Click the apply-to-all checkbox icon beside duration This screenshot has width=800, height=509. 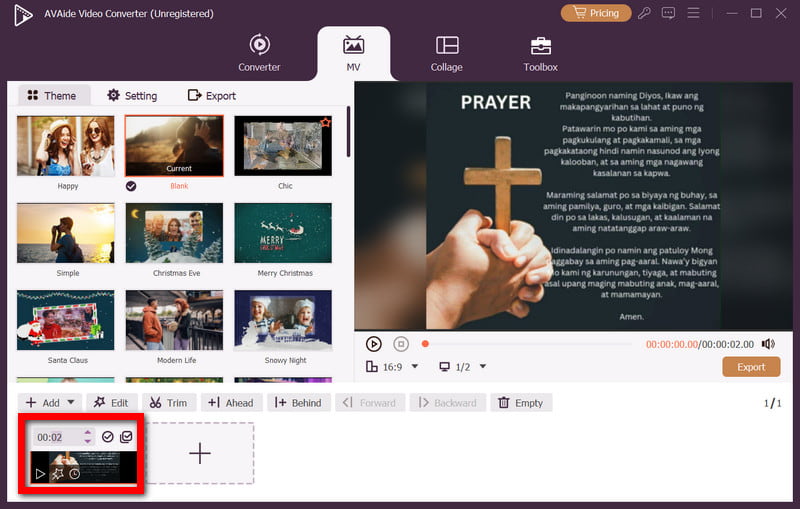126,437
